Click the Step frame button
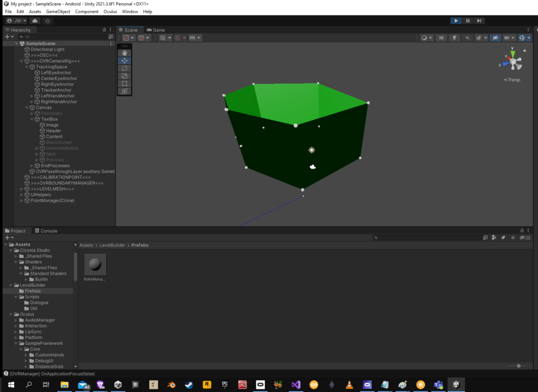The width and height of the screenshot is (538, 392). [479, 21]
